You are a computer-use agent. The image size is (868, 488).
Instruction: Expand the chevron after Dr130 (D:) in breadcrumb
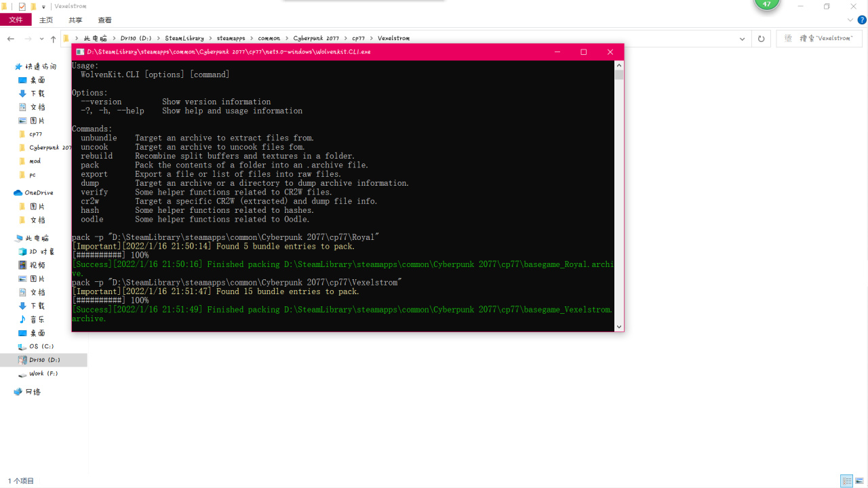pos(159,39)
